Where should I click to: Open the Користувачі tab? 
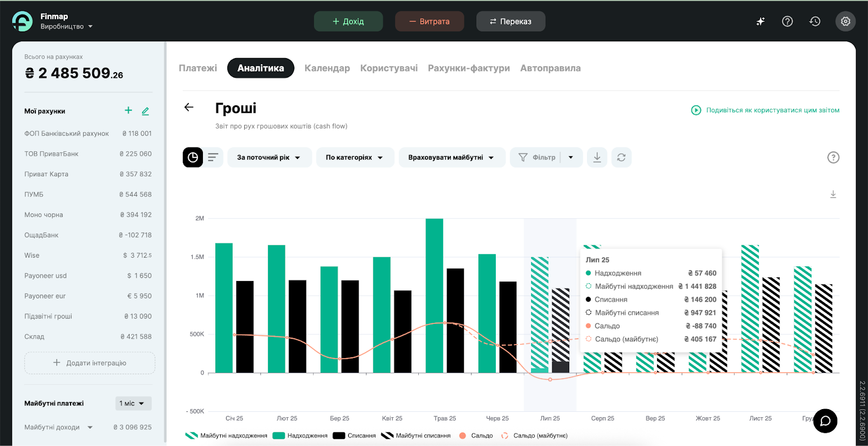389,68
